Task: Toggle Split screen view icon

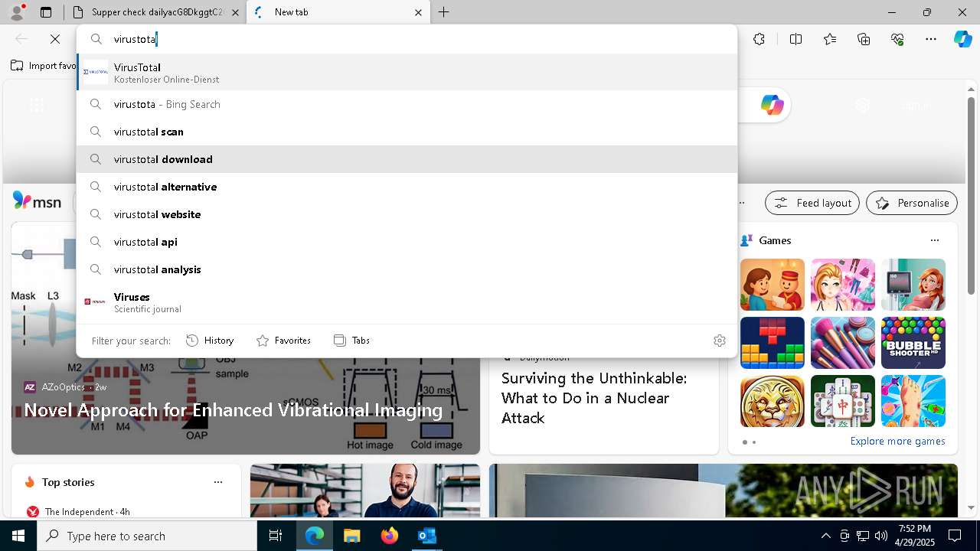Action: click(x=795, y=39)
